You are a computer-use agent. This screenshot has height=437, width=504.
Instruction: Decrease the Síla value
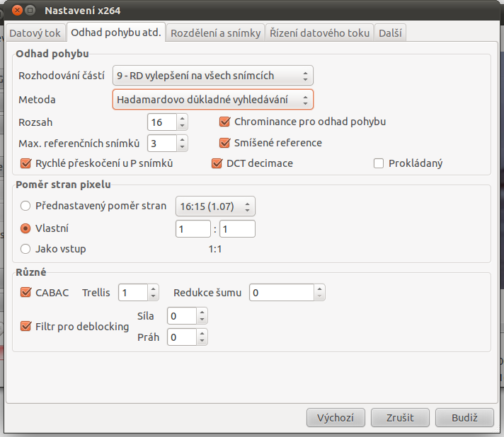point(202,320)
